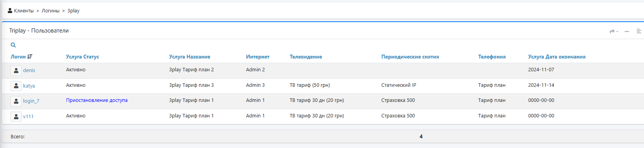Open Приостановление доступа status link
Viewport: 644px width, 148px height.
pos(97,100)
